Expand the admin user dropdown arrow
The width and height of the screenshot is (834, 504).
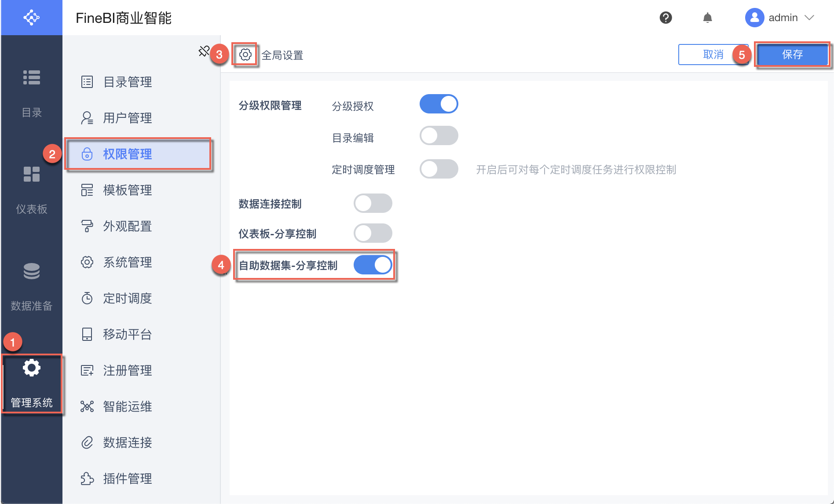pos(809,18)
